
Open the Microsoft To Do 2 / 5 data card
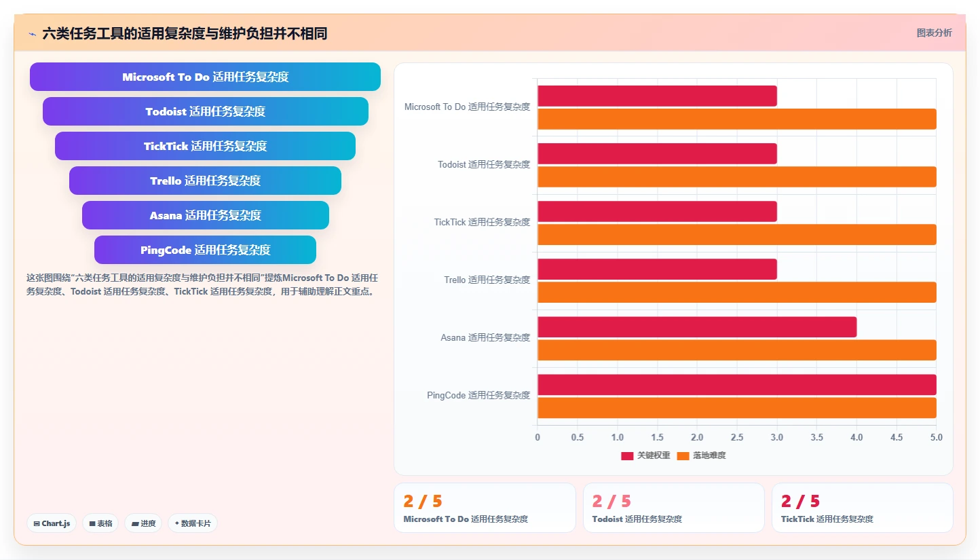pos(485,508)
